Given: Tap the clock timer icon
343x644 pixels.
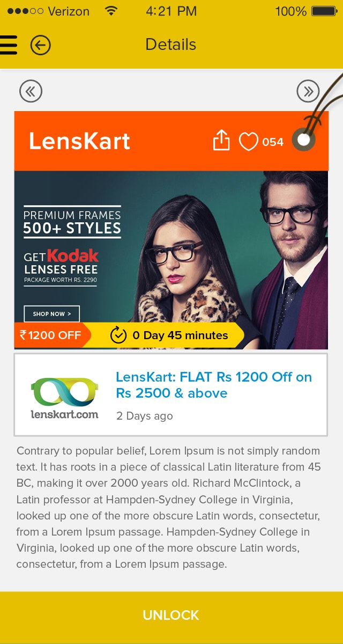Looking at the screenshot, I should tap(118, 335).
